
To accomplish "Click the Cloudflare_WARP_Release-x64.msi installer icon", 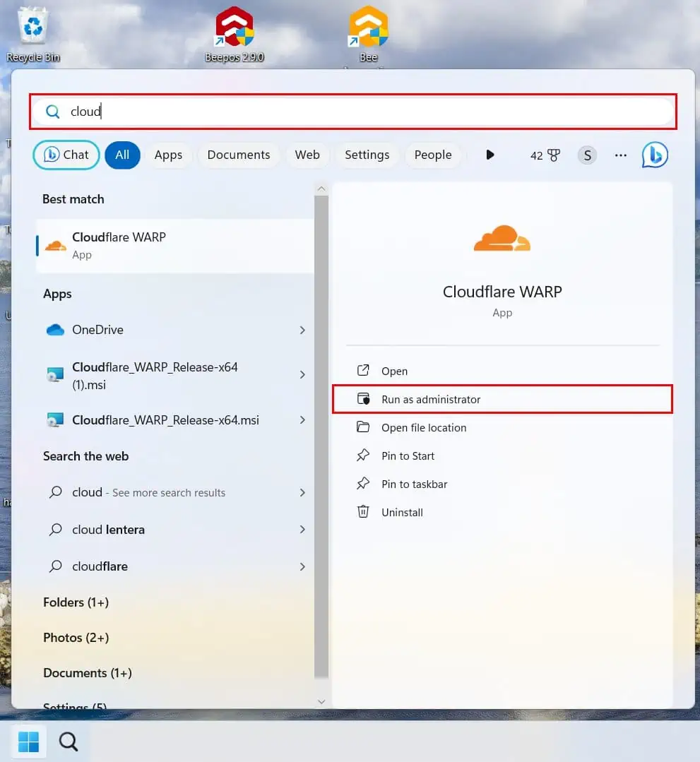I will click(x=55, y=420).
